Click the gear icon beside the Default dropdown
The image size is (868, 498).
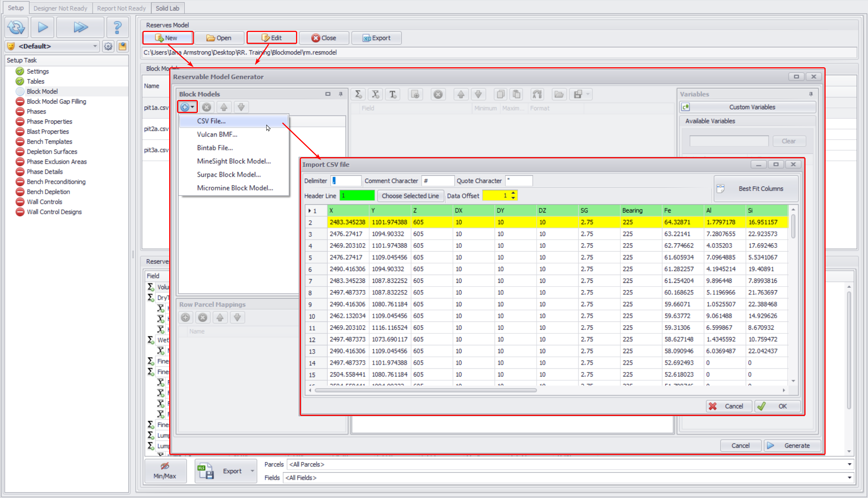point(108,46)
